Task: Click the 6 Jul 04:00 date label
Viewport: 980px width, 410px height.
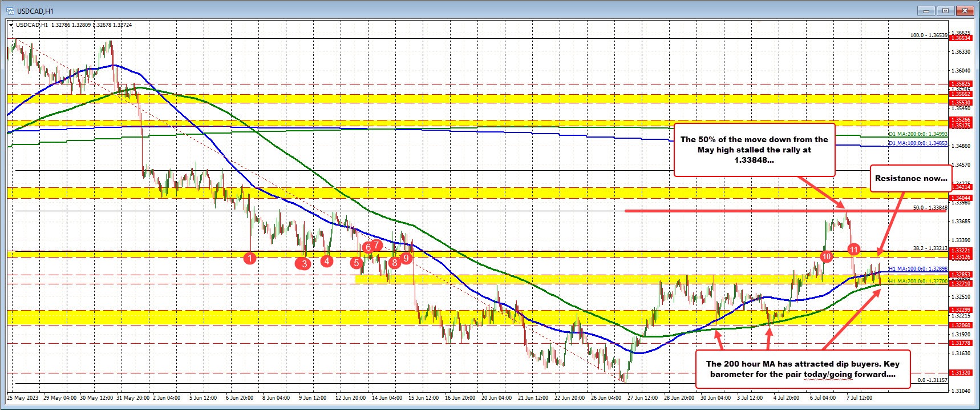Action: pos(824,397)
